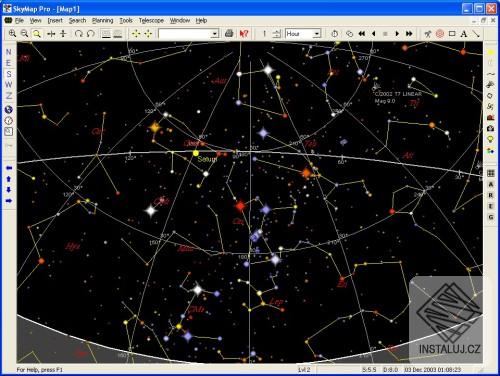Click the map area icon below the clock
The width and height of the screenshot is (500, 376).
(x=9, y=132)
